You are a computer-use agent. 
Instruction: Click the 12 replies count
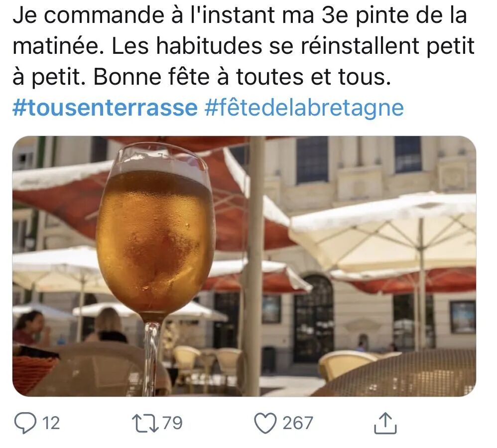pos(51,423)
